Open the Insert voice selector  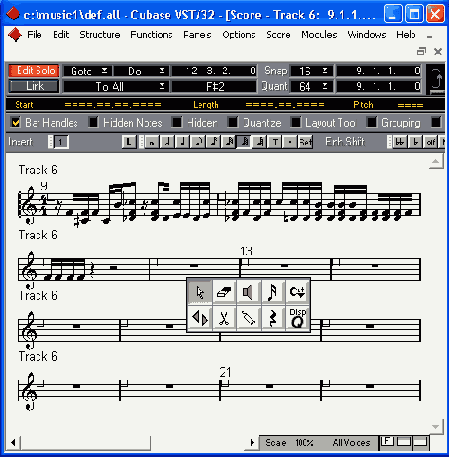click(61, 142)
